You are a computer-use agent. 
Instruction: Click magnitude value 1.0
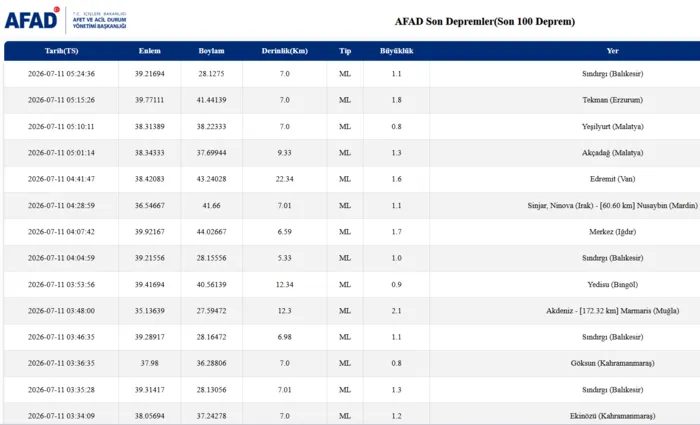[396, 258]
